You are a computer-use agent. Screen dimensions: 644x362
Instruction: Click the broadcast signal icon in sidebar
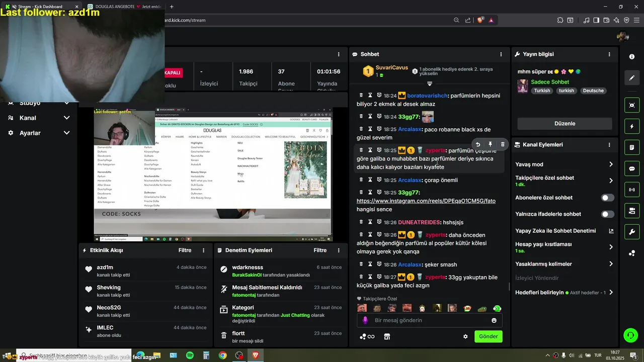[632, 190]
